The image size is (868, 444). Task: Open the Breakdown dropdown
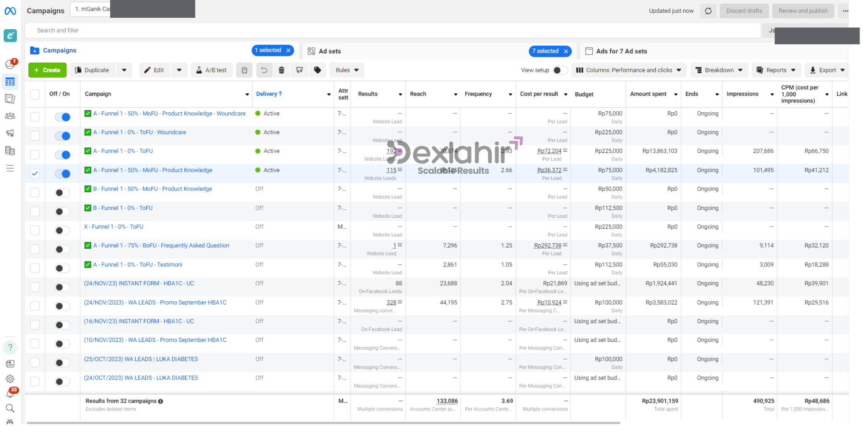coord(719,70)
